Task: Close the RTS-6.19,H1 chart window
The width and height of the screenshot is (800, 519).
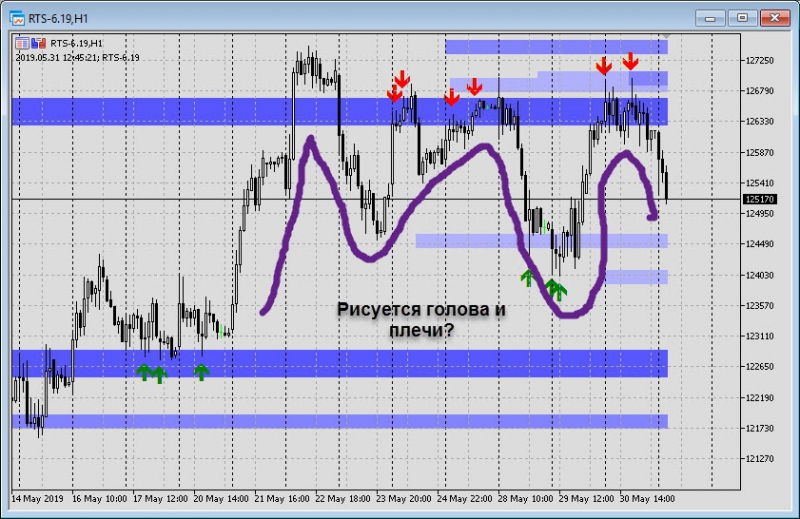Action: click(x=775, y=18)
